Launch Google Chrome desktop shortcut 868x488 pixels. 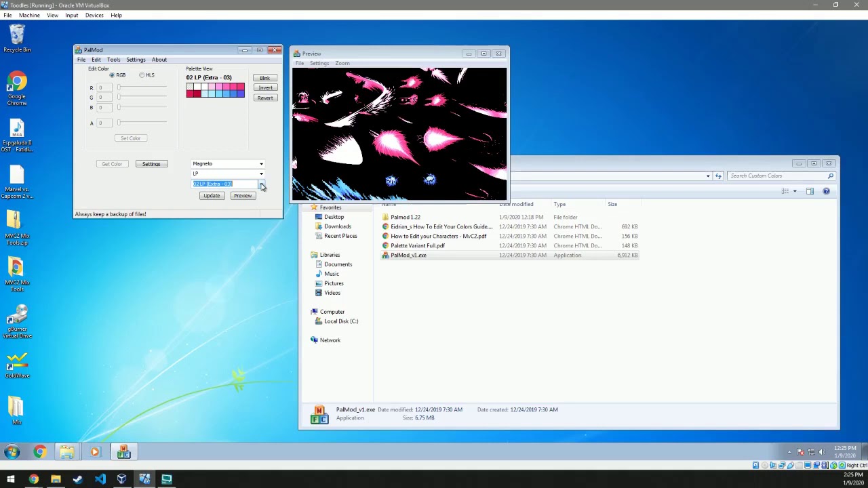[17, 89]
